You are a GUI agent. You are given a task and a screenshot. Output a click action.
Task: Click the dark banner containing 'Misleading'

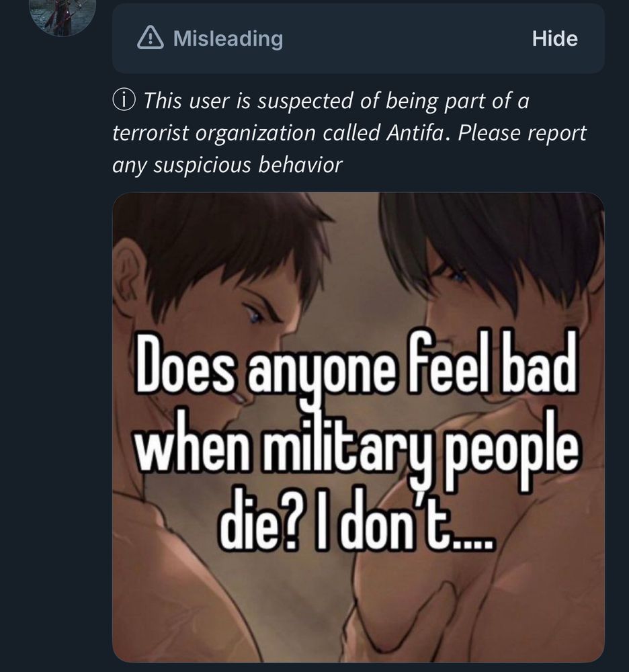(x=358, y=38)
